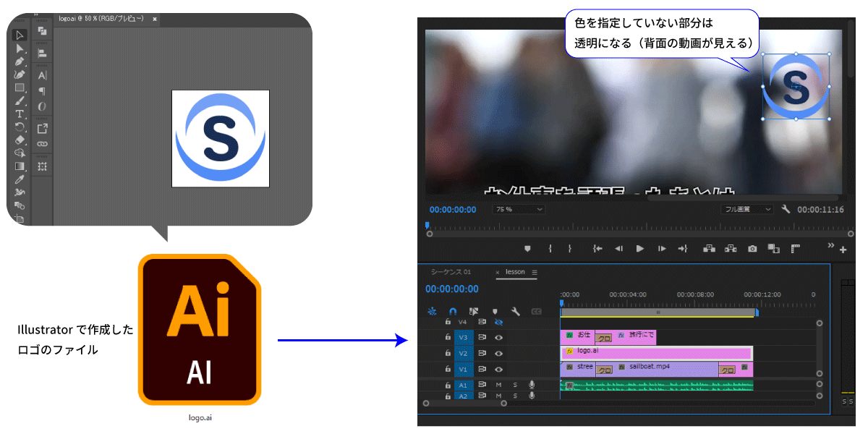Switch to the lesson timeline tab
This screenshot has height=434, width=868.
[x=515, y=272]
